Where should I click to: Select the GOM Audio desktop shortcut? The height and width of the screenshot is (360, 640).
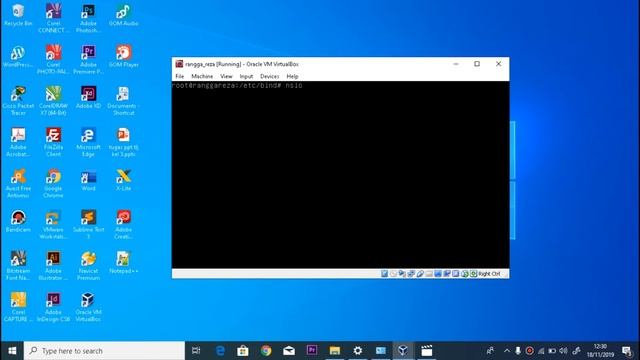[x=123, y=15]
